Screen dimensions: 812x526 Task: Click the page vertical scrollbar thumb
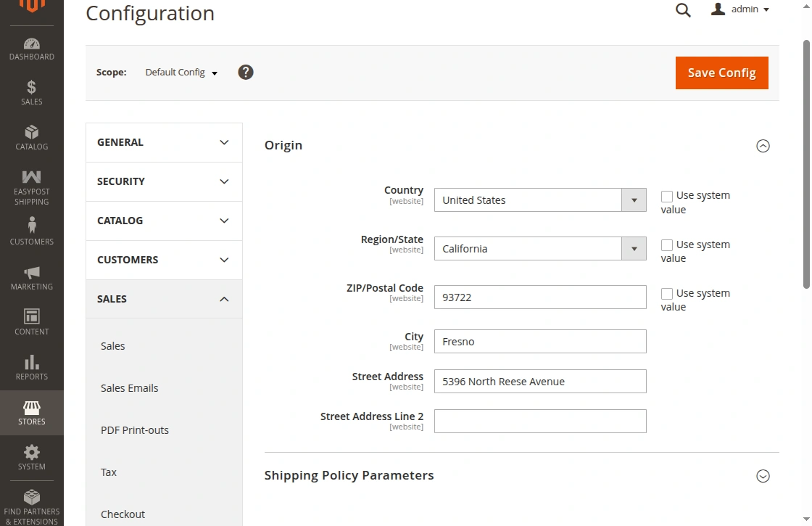[x=806, y=164]
